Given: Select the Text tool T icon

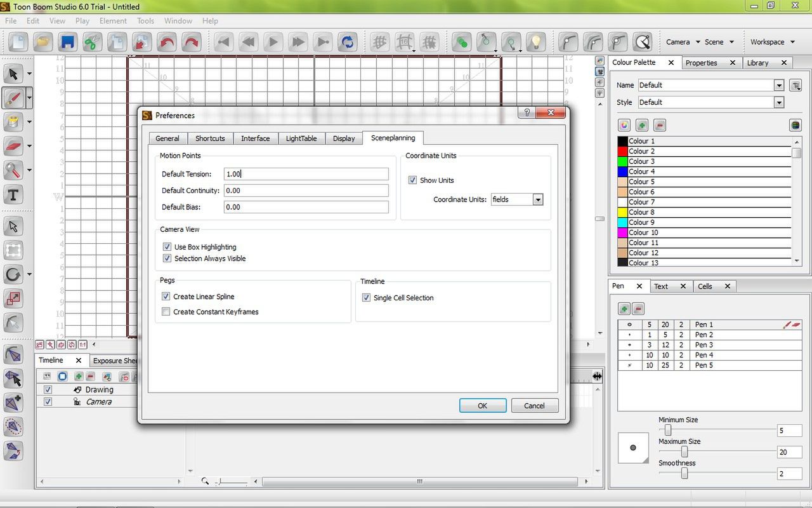Looking at the screenshot, I should pyautogui.click(x=13, y=195).
